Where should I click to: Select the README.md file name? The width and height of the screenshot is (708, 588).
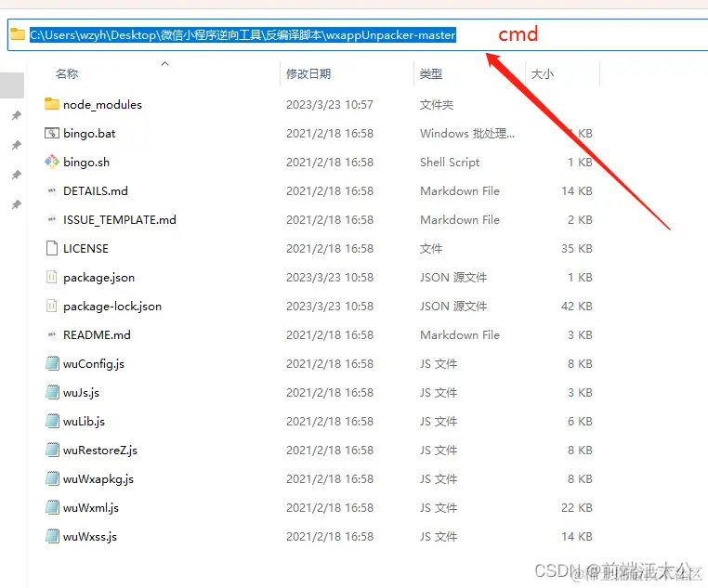(x=97, y=334)
